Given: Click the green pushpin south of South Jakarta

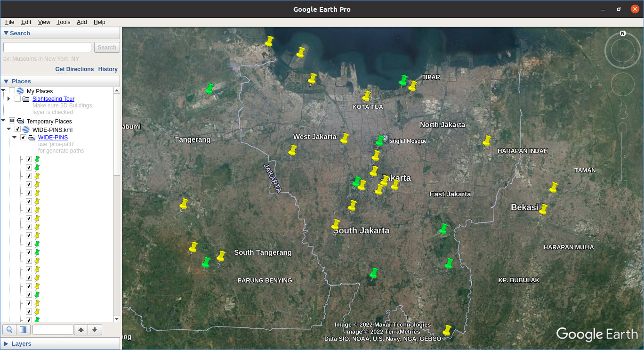Looking at the screenshot, I should [x=374, y=273].
